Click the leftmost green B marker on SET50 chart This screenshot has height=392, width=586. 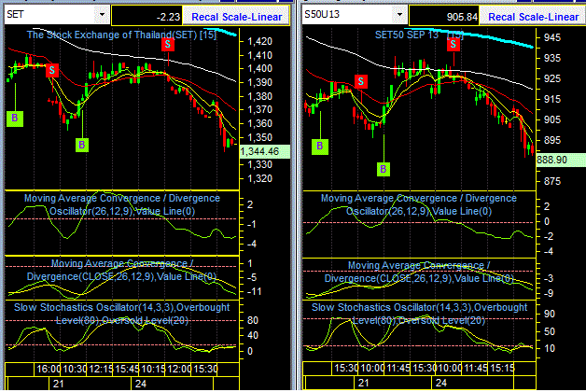point(320,147)
